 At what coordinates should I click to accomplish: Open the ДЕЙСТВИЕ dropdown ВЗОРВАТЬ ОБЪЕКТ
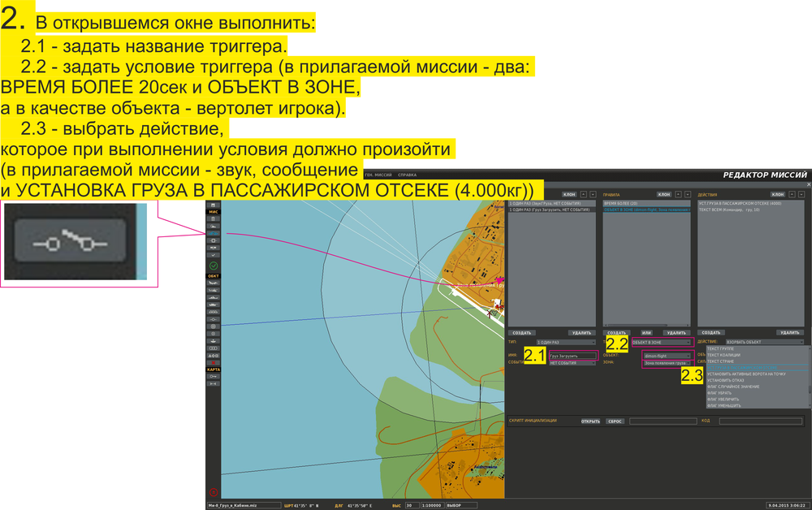tap(765, 342)
